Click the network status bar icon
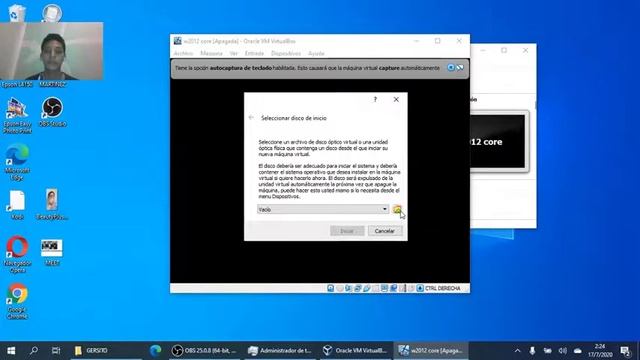The width and height of the screenshot is (640, 360). (x=358, y=288)
